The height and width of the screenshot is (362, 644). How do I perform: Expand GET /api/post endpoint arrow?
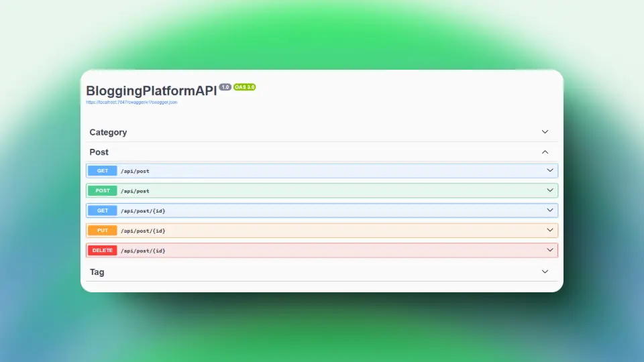(549, 170)
